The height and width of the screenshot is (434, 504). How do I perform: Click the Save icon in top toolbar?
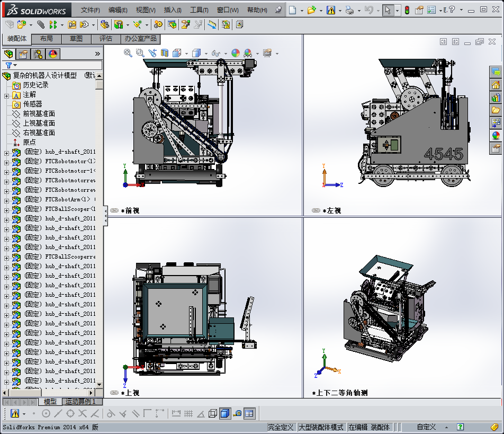(330, 10)
